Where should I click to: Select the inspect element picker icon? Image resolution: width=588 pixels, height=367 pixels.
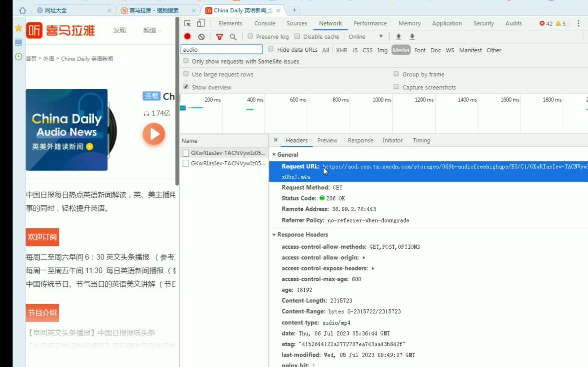click(x=187, y=23)
